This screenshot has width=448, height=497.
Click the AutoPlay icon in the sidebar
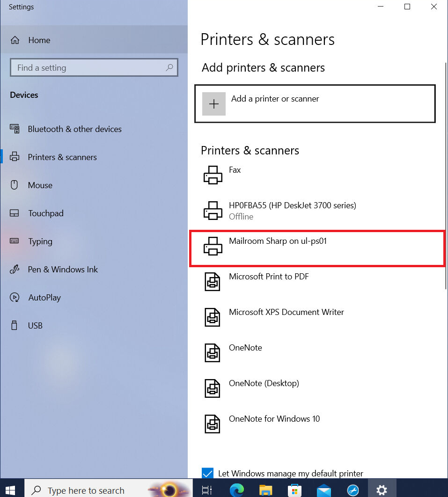(14, 297)
